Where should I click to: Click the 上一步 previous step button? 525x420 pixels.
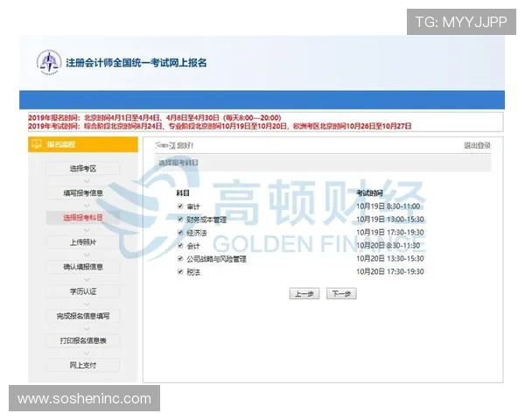[304, 294]
